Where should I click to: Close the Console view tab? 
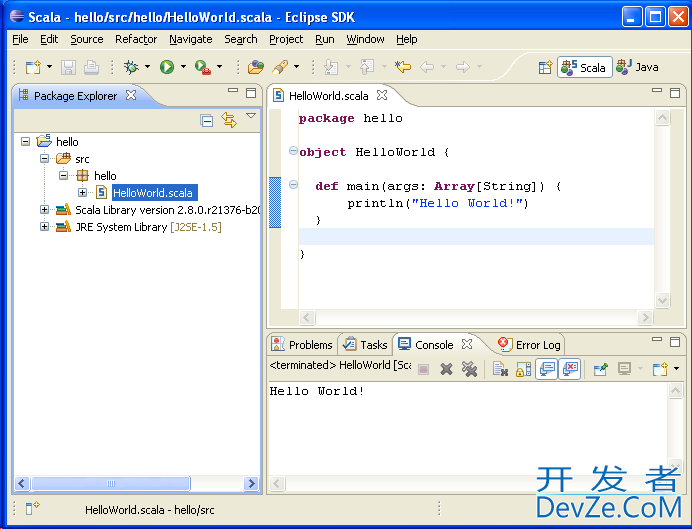[x=467, y=344]
